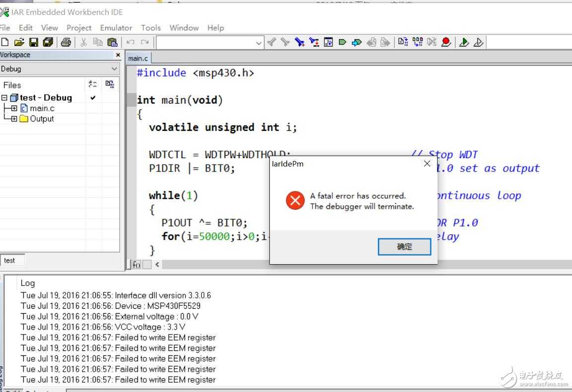Expand the main.c tree node
572x392 pixels.
14,108
